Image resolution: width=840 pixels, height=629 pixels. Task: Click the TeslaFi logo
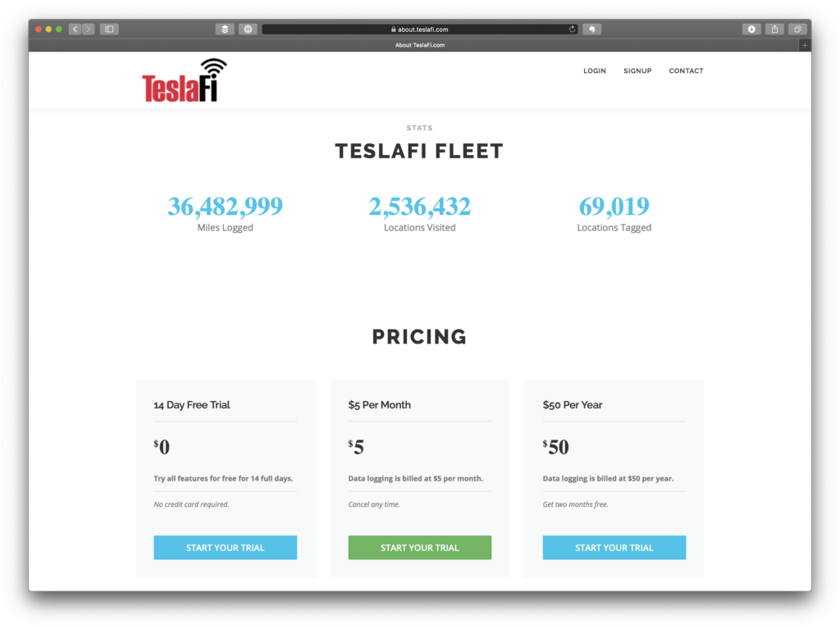click(185, 80)
